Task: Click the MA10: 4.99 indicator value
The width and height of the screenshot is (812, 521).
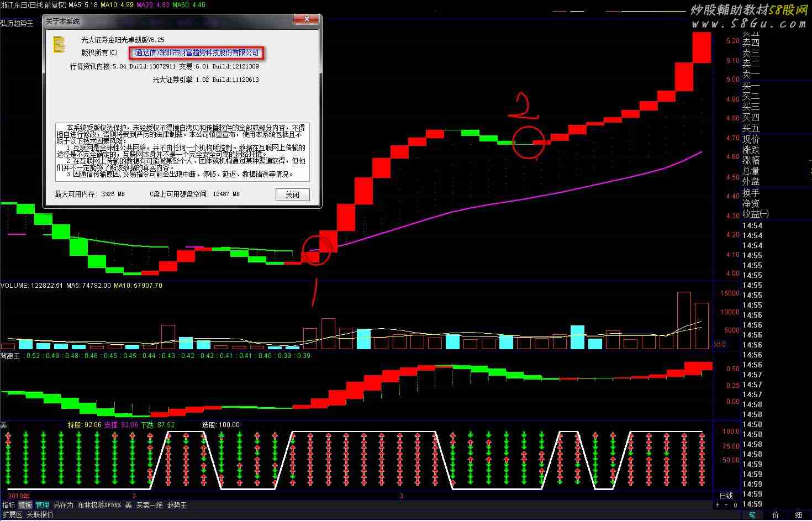Action: point(117,5)
